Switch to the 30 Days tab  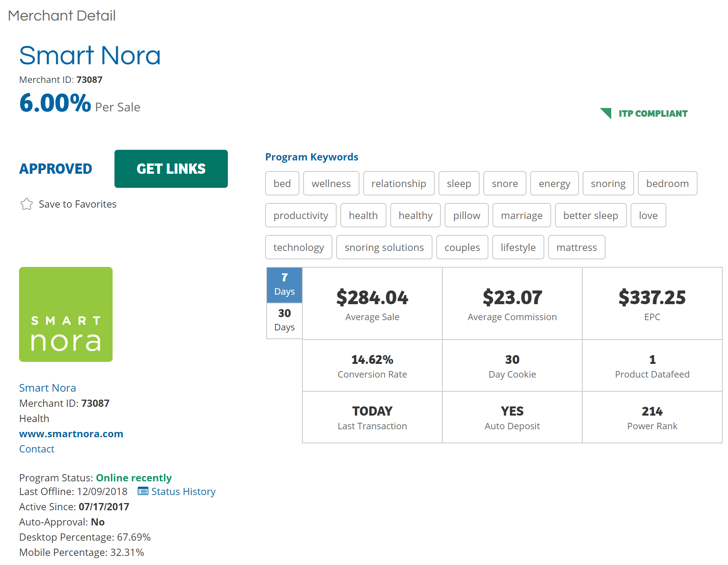coord(285,321)
